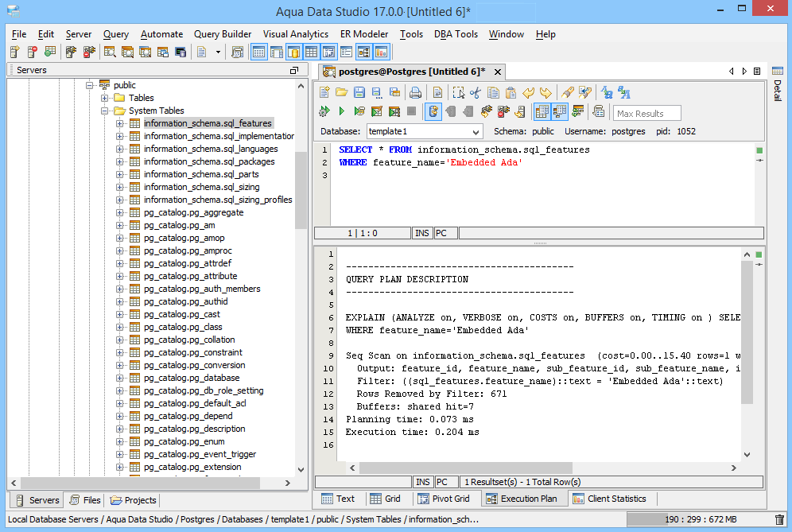Maximize the Servers panel using its restore button
The width and height of the screenshot is (792, 532).
point(294,70)
